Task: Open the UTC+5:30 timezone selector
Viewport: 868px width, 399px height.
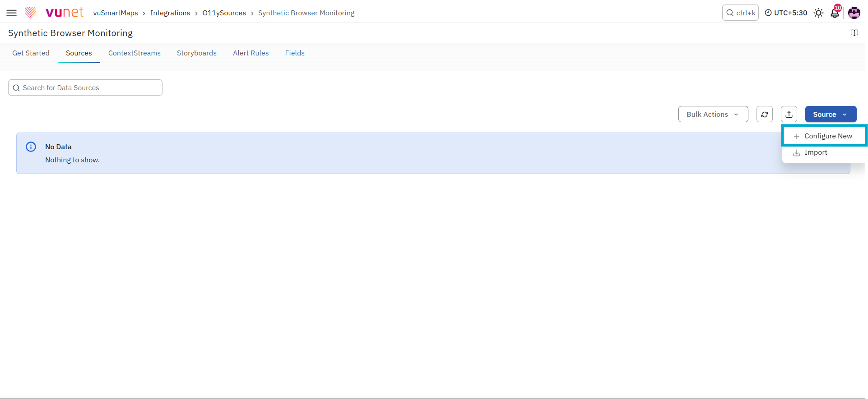Action: [786, 13]
